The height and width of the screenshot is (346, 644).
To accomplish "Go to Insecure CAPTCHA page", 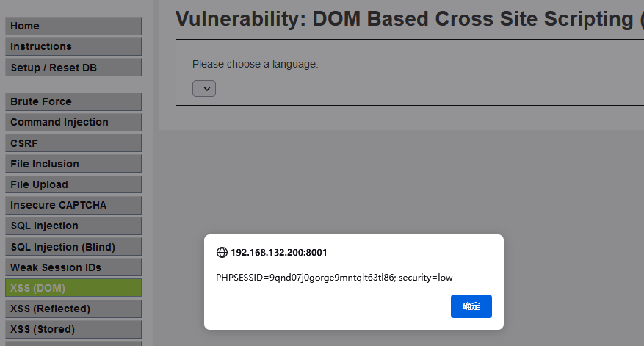I will (73, 205).
